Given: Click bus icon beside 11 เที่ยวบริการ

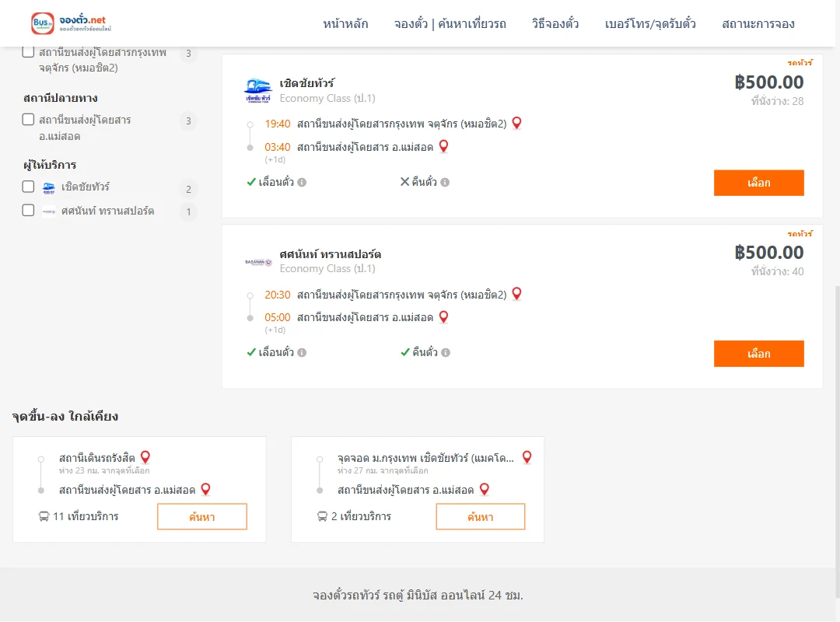Looking at the screenshot, I should coord(44,516).
